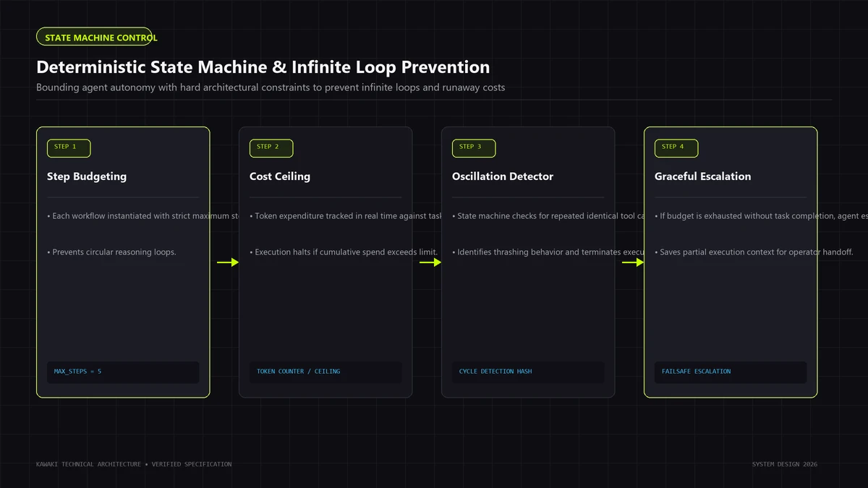Select the main title about Infinite Loop Prevention
The width and height of the screenshot is (868, 488).
point(263,67)
